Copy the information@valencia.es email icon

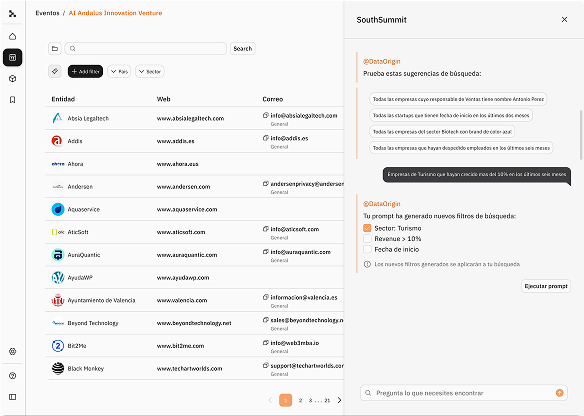click(266, 297)
